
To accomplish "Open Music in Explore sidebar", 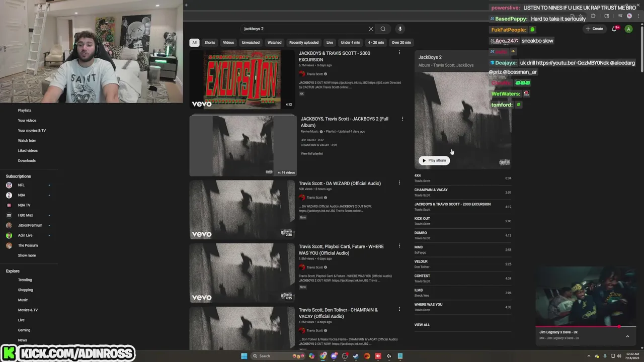I will 23,300.
